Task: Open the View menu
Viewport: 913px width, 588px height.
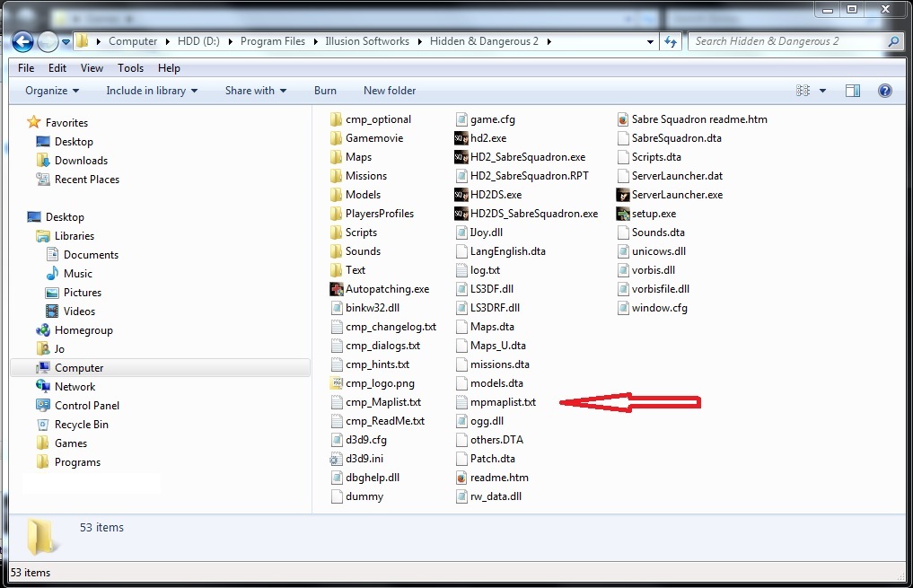Action: (92, 68)
